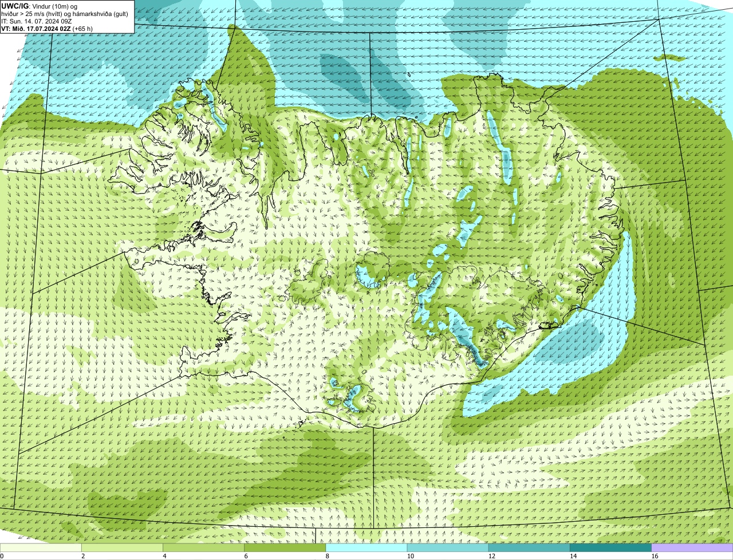Viewport: 733px width, 560px height.
Task: Click the lavender swatch above 16 m/s
Action: click(692, 548)
